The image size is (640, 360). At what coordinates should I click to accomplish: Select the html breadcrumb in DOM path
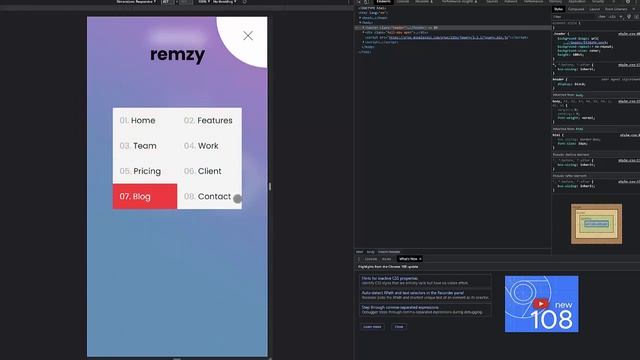coord(360,252)
